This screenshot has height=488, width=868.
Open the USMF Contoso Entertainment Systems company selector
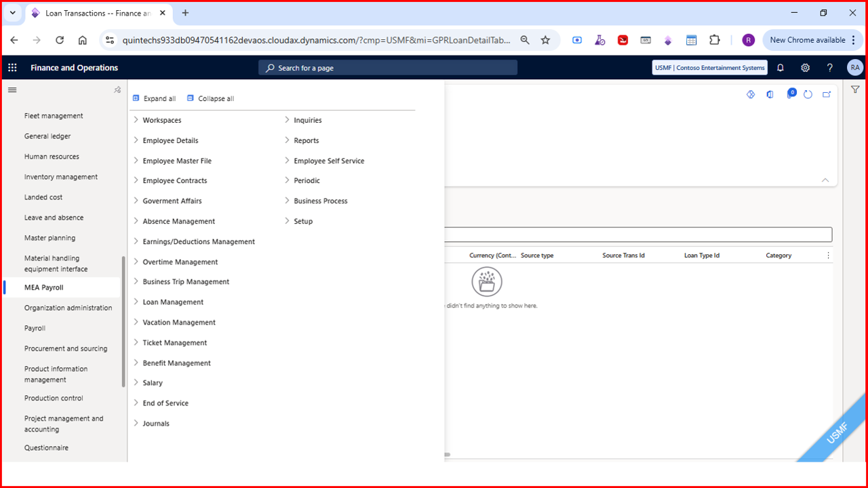click(709, 67)
